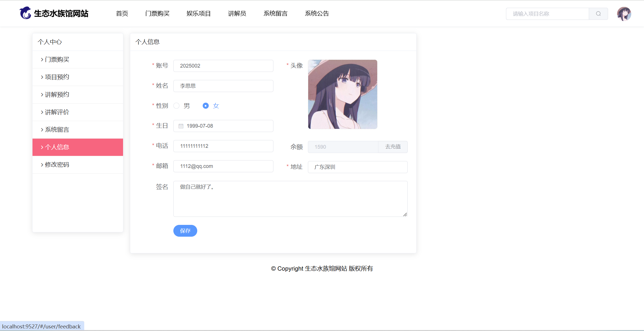The height and width of the screenshot is (331, 644).
Task: Go to 娱乐项目 in top navigation
Action: click(198, 14)
